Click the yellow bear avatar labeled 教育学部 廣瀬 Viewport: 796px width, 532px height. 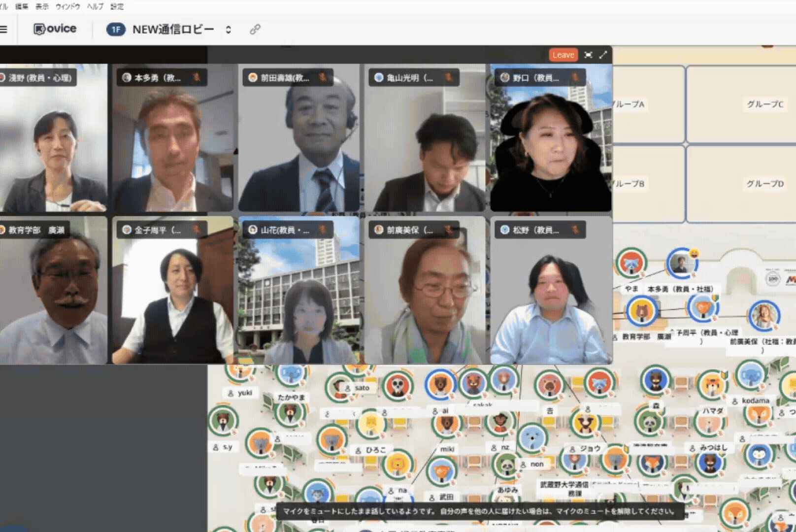641,311
